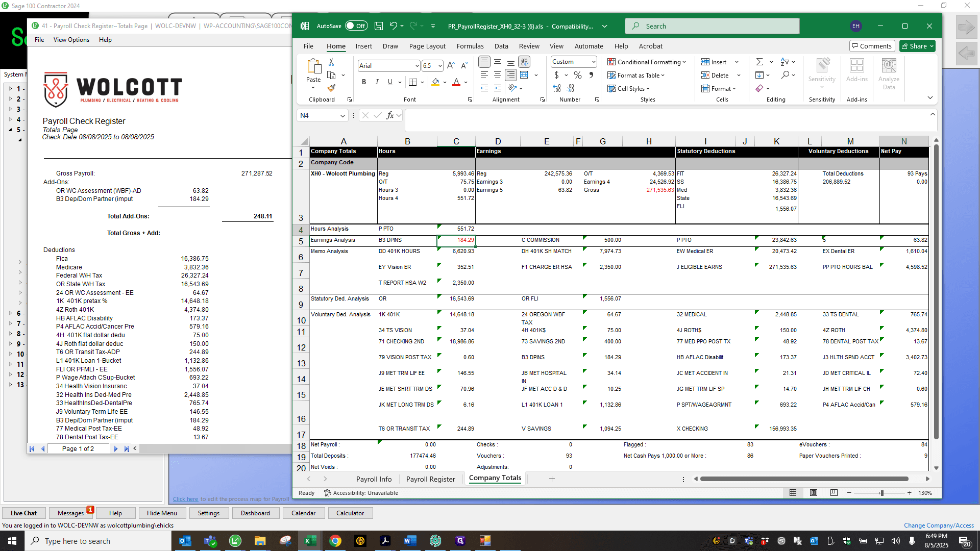Click the Wrap Text icon
This screenshot has height=551, width=980.
pos(524,62)
